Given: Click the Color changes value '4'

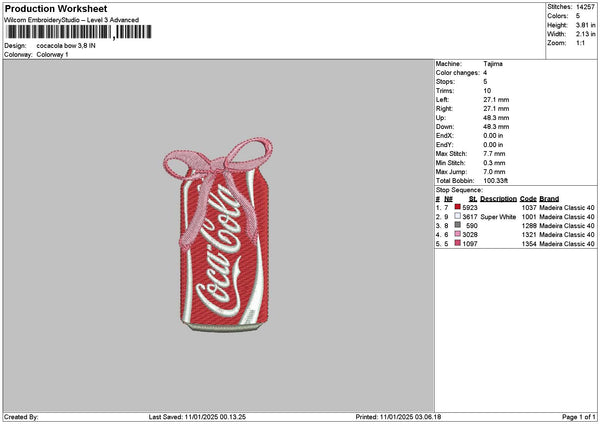Looking at the screenshot, I should coord(485,73).
